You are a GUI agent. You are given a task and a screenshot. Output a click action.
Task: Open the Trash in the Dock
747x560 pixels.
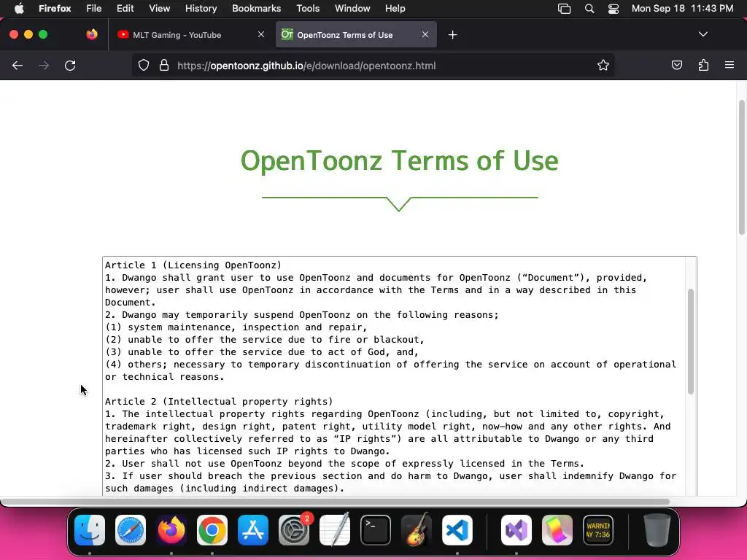(657, 530)
